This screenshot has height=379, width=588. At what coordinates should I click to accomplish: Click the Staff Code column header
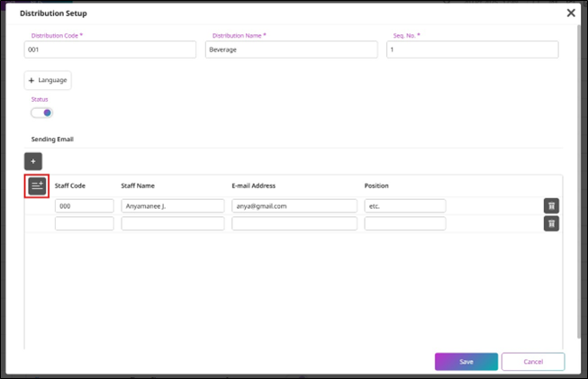coord(70,185)
